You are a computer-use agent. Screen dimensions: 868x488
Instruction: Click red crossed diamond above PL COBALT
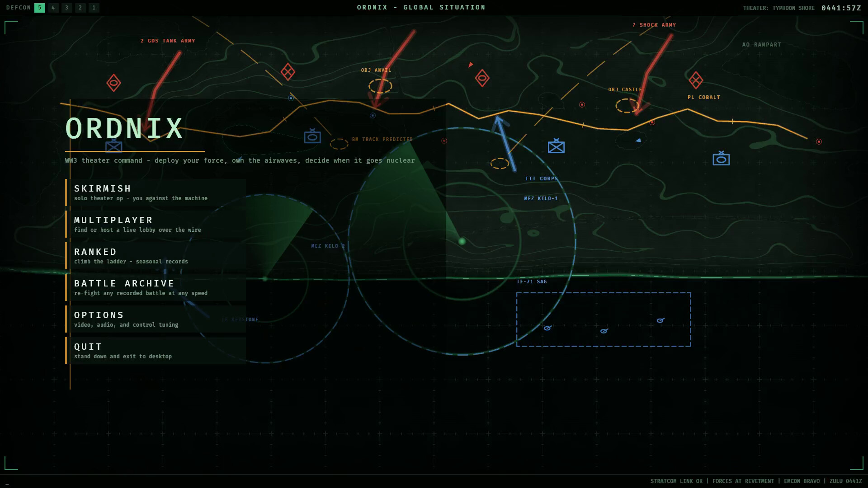tap(696, 80)
